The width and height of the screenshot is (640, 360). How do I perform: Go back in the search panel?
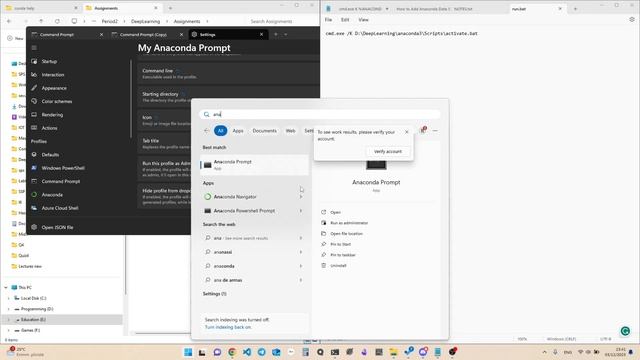[x=206, y=131]
